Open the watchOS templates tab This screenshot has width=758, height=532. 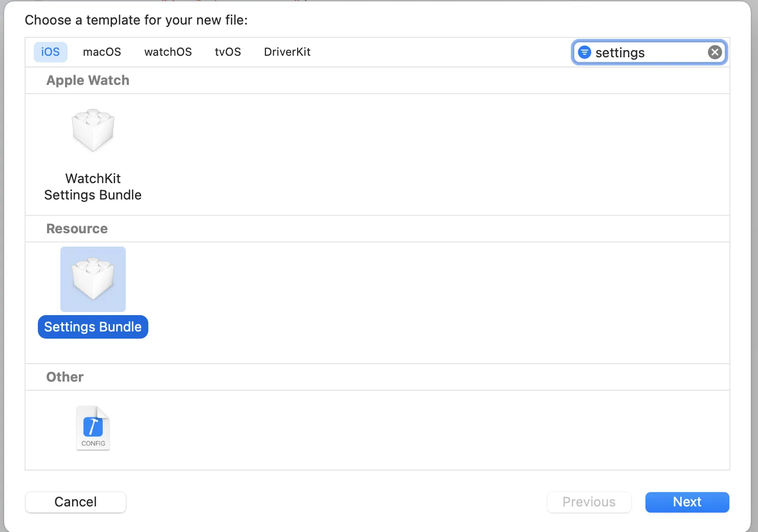168,52
